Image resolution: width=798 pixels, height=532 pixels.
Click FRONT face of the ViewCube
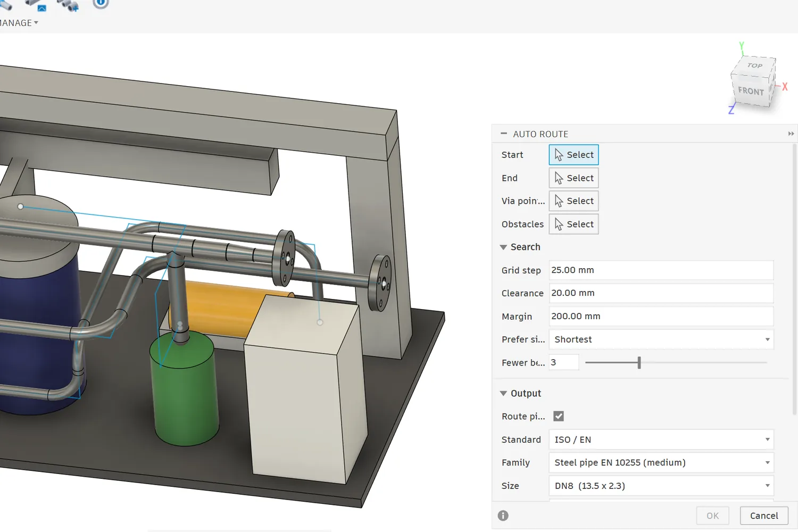751,92
